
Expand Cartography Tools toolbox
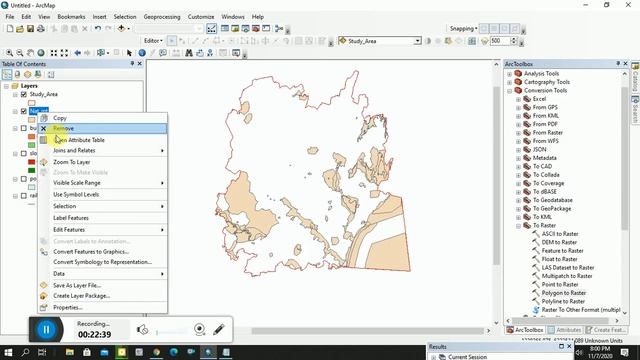click(509, 82)
